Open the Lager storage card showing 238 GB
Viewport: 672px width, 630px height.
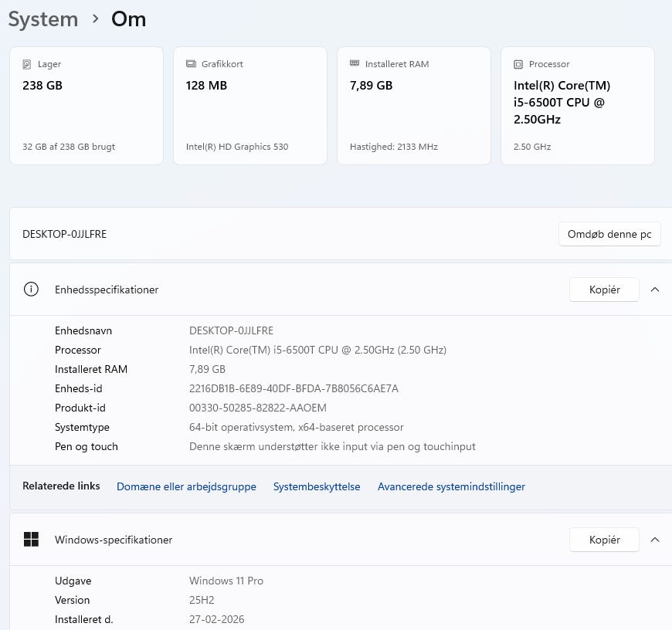[87, 106]
